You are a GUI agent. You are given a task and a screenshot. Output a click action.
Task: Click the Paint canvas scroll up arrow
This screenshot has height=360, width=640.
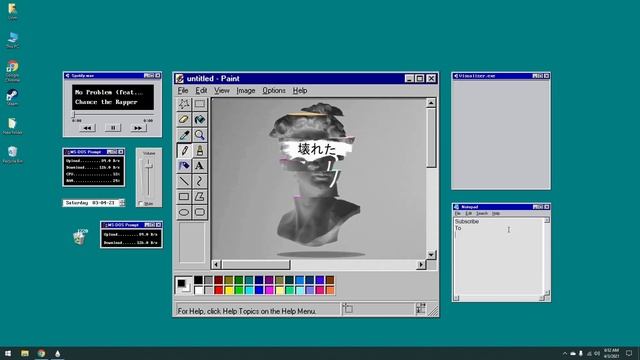tap(431, 103)
